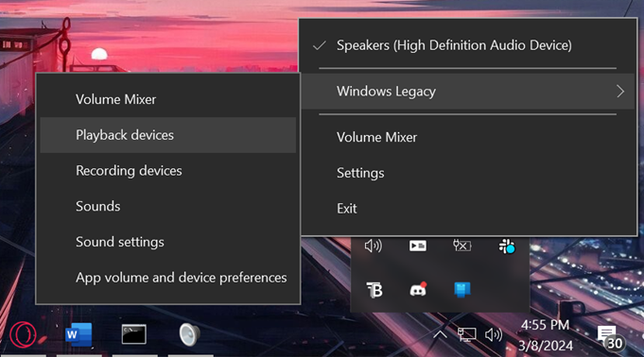Click the power plug tray overflow icon

[x=462, y=246]
